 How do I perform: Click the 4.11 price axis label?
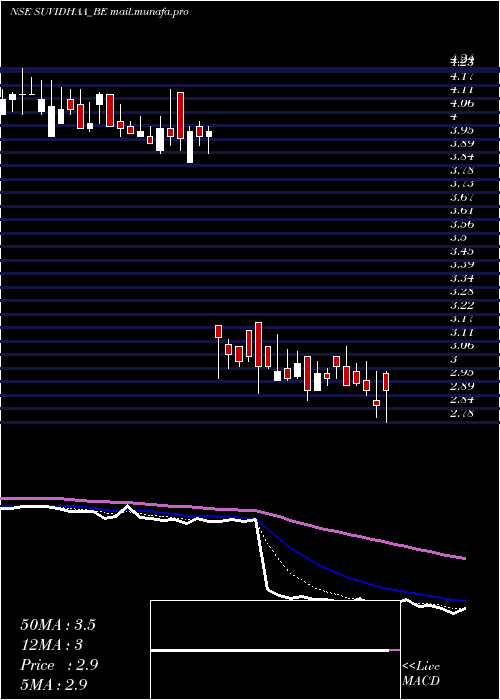click(462, 90)
